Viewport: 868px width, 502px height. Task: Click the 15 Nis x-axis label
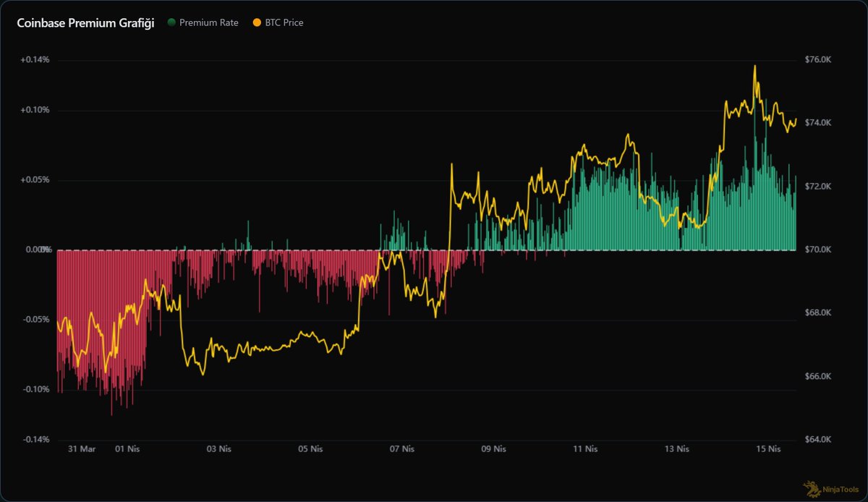tap(768, 449)
